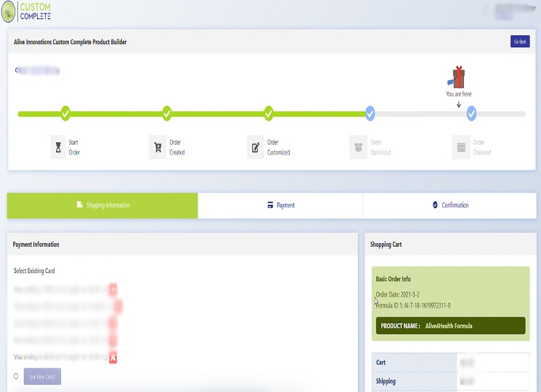The image size is (541, 392).
Task: Open the Payment tab
Action: 280,205
